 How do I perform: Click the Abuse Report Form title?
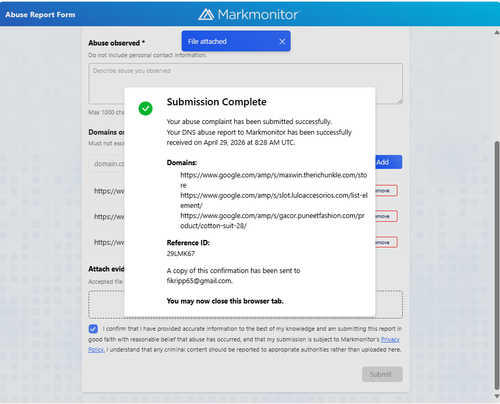40,15
